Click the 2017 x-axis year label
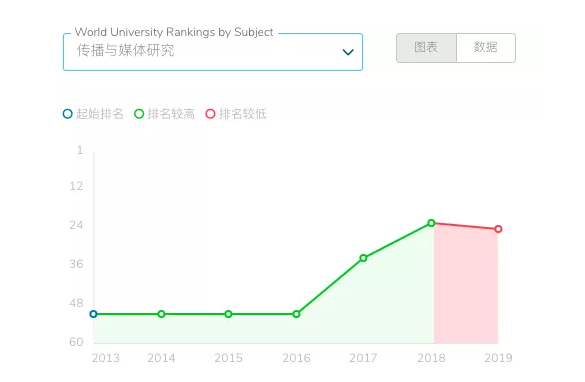Screen dimensions: 585x382 pos(363,358)
